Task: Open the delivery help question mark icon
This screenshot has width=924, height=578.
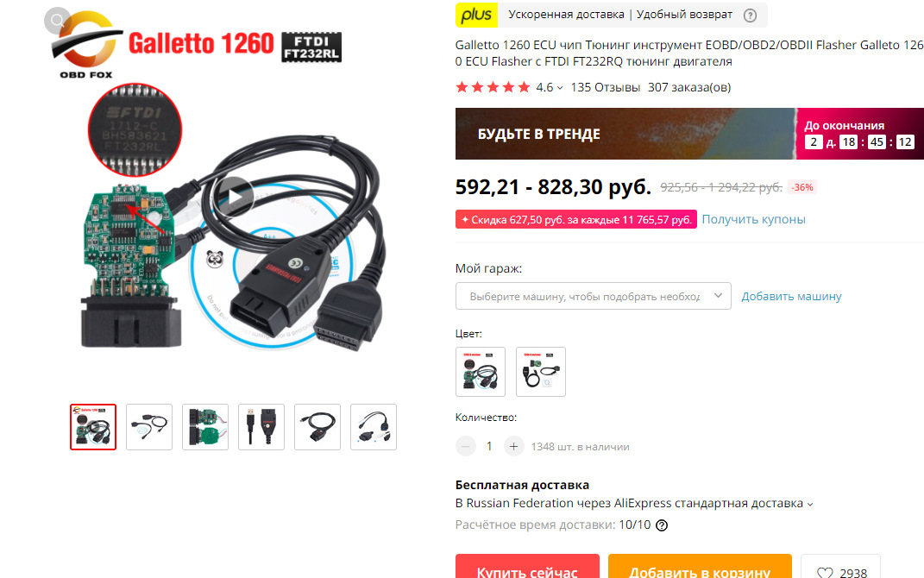Action: (x=750, y=16)
